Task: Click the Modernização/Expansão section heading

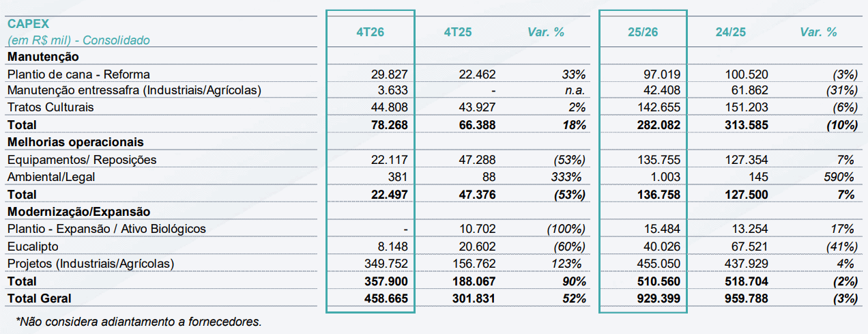Action: pyautogui.click(x=78, y=212)
